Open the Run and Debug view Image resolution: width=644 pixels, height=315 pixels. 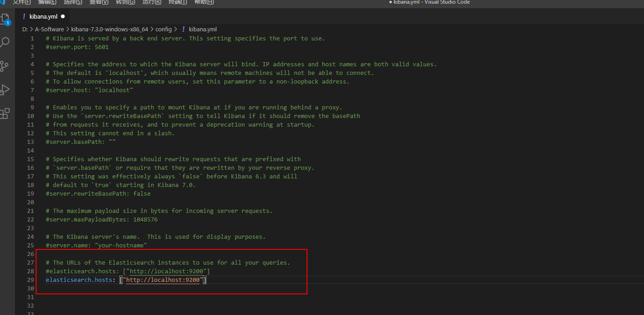click(x=5, y=89)
